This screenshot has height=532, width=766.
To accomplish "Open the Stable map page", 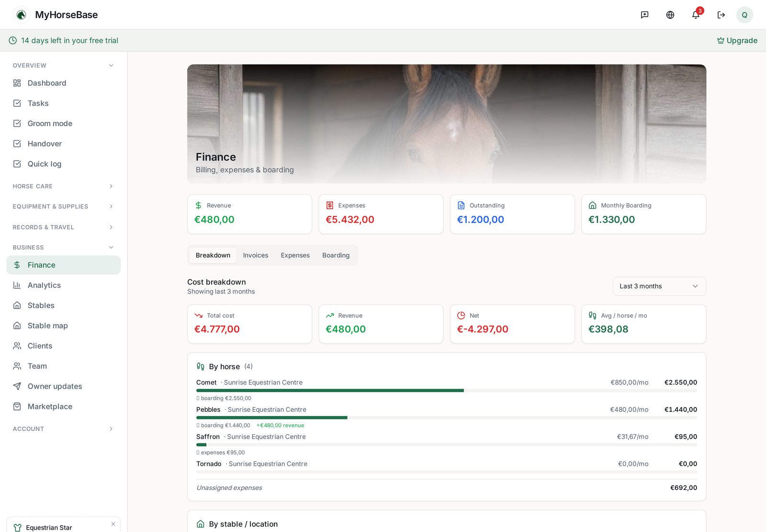I will pos(64,326).
